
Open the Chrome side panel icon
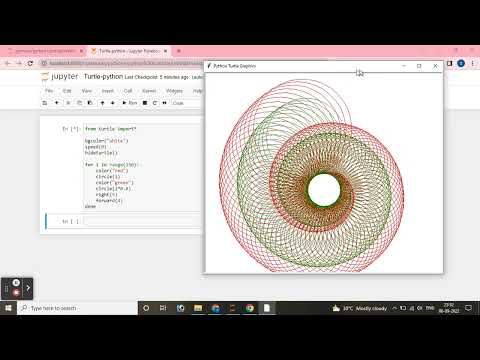[x=449, y=63]
